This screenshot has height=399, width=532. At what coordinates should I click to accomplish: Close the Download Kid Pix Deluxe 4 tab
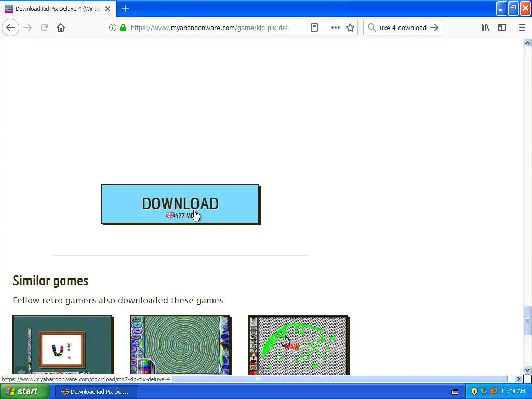coord(108,9)
